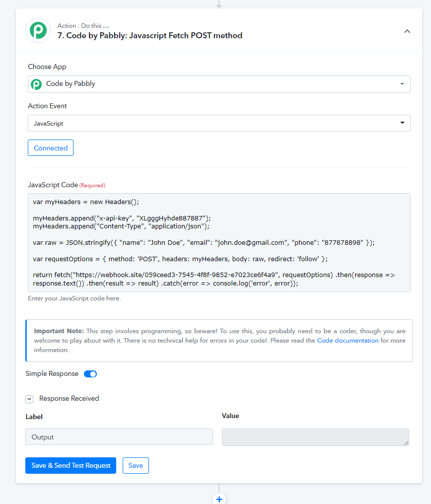This screenshot has width=431, height=504.
Task: Open the Code documentation link
Action: [348, 341]
